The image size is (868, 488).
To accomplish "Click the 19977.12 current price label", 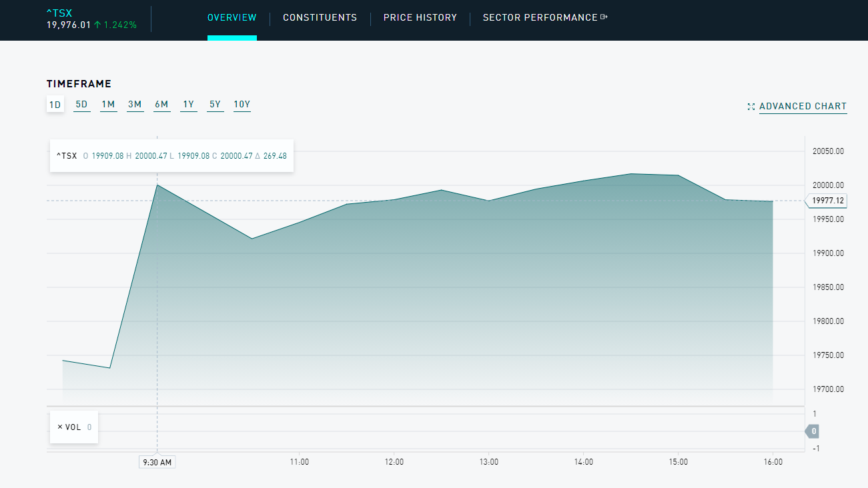I will pyautogui.click(x=827, y=201).
